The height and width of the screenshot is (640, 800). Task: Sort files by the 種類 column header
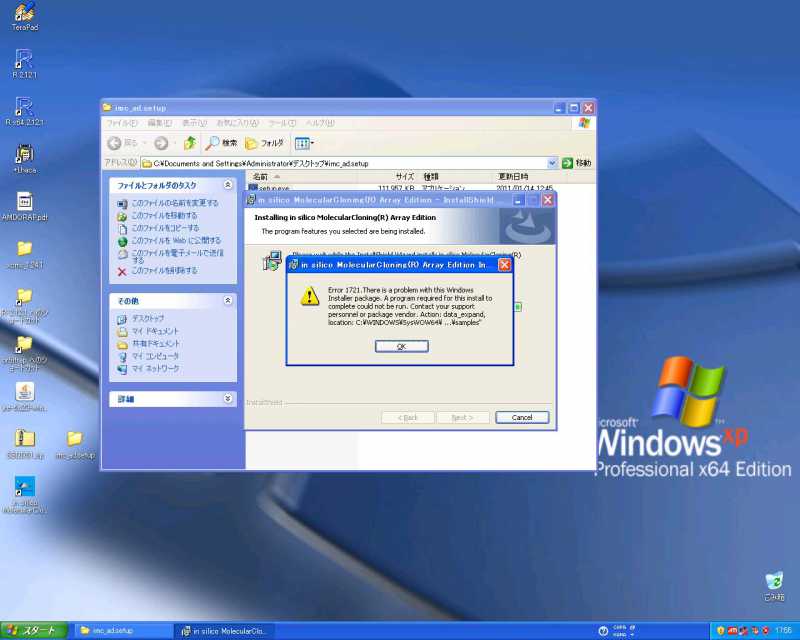click(456, 177)
